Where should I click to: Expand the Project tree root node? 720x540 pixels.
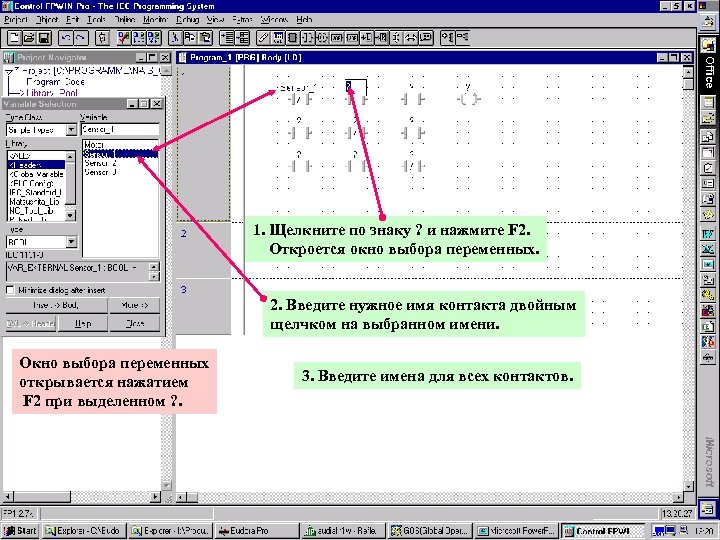[9, 72]
